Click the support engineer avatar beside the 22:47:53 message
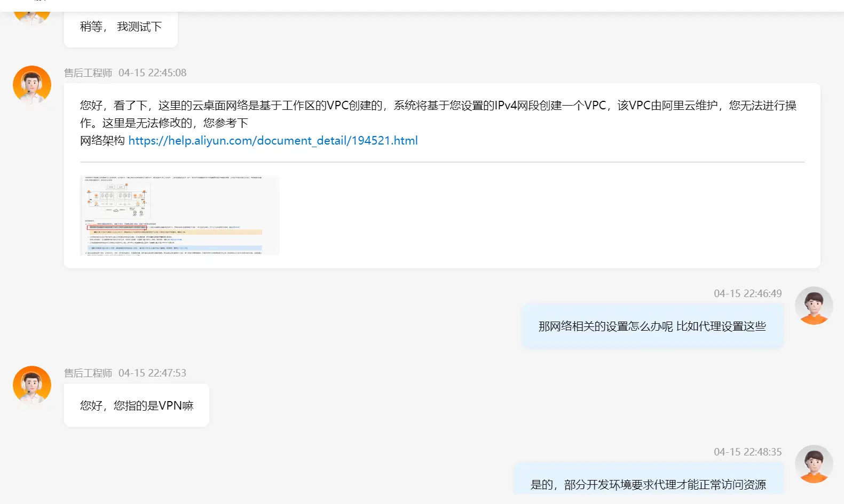The image size is (844, 504). (x=32, y=385)
